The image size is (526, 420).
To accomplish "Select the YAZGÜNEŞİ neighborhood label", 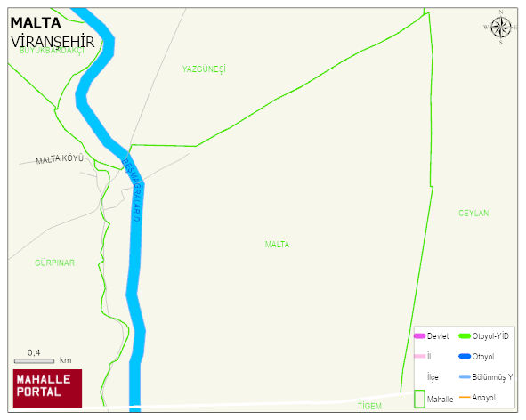I will coord(204,69).
